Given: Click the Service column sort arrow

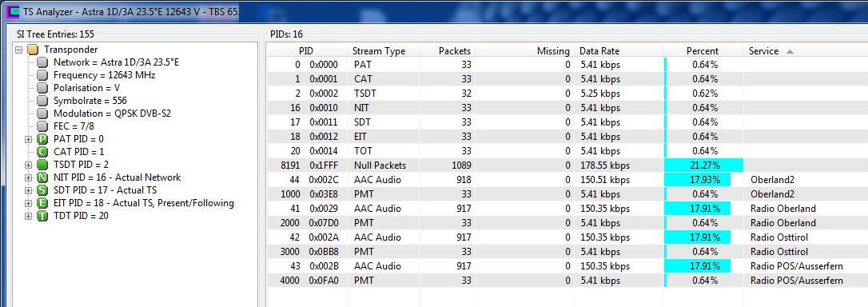Looking at the screenshot, I should (x=790, y=51).
